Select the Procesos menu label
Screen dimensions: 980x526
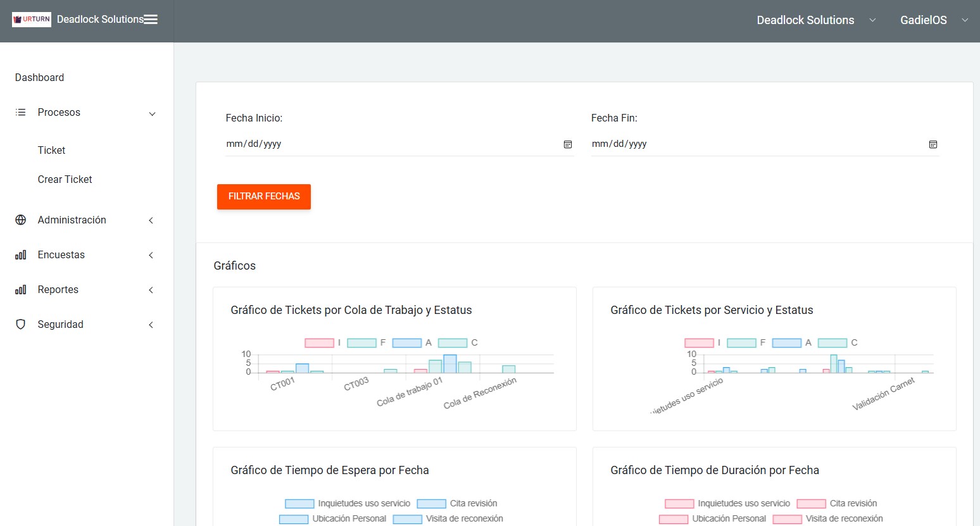click(x=59, y=112)
